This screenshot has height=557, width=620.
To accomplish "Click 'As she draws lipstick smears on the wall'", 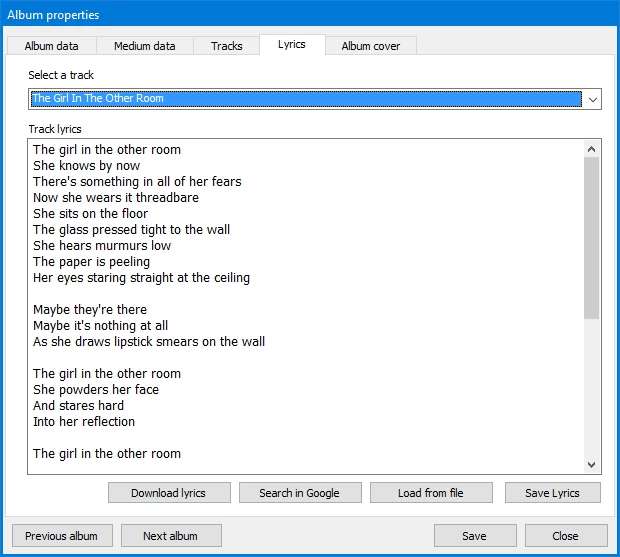I will click(149, 342).
